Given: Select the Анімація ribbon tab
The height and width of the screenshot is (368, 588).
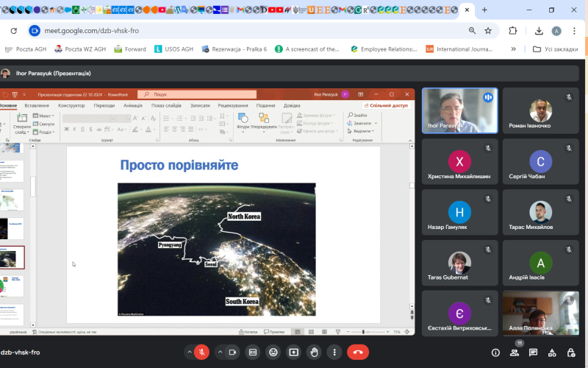Looking at the screenshot, I should click(133, 105).
